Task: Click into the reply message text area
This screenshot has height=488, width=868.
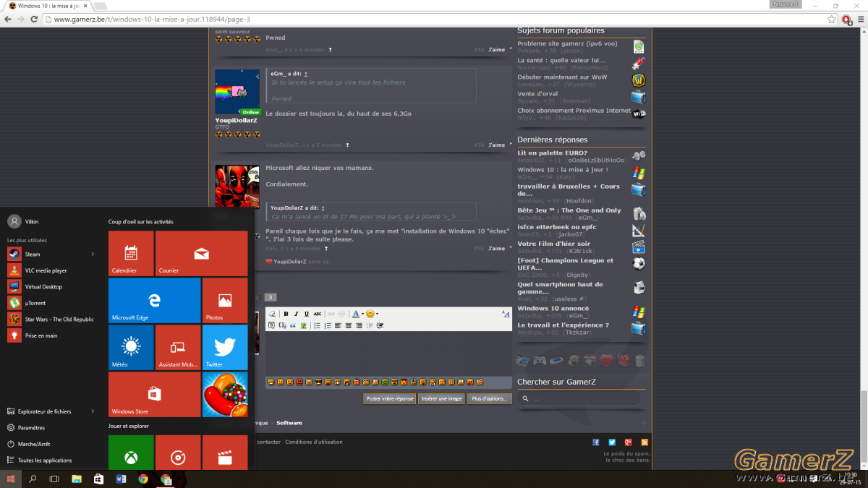Action: 389,353
